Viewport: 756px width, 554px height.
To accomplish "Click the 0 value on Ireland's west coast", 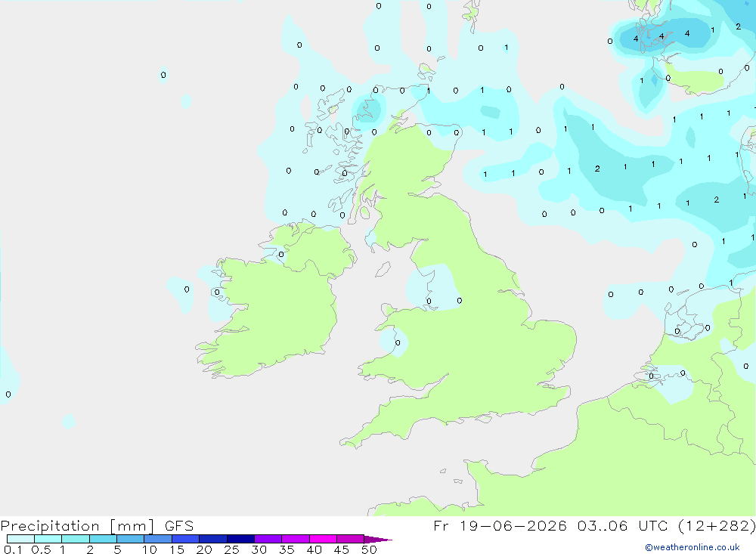I will pos(216,292).
